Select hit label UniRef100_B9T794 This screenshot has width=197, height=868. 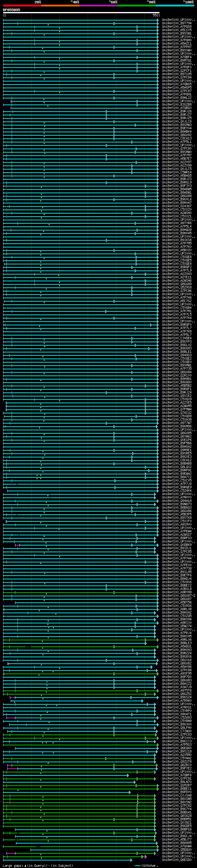tap(177, 23)
